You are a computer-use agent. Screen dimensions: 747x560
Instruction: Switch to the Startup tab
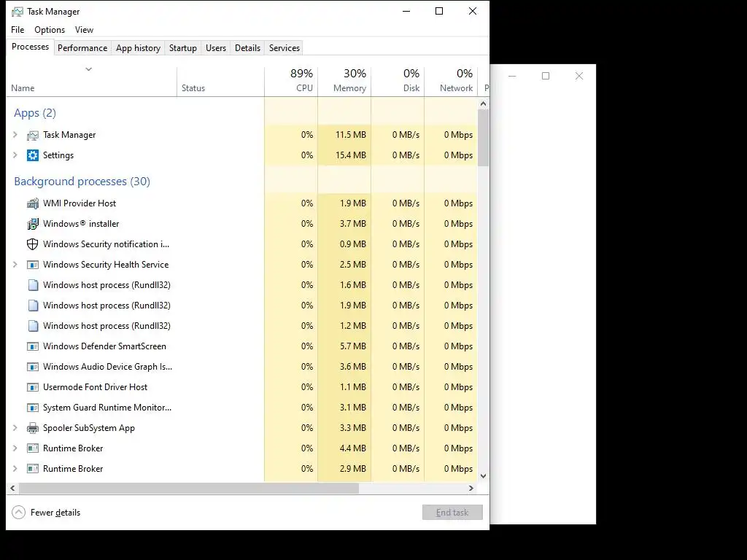tap(183, 48)
